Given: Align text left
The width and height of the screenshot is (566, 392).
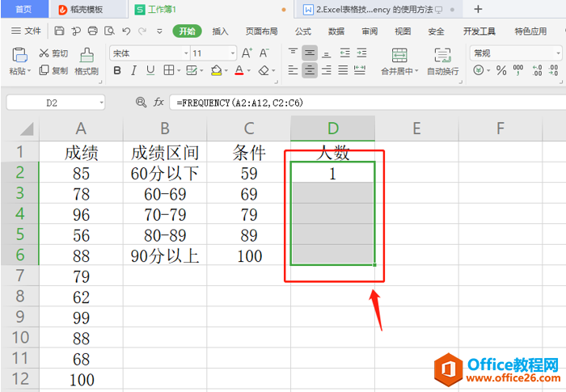Looking at the screenshot, I should [293, 70].
